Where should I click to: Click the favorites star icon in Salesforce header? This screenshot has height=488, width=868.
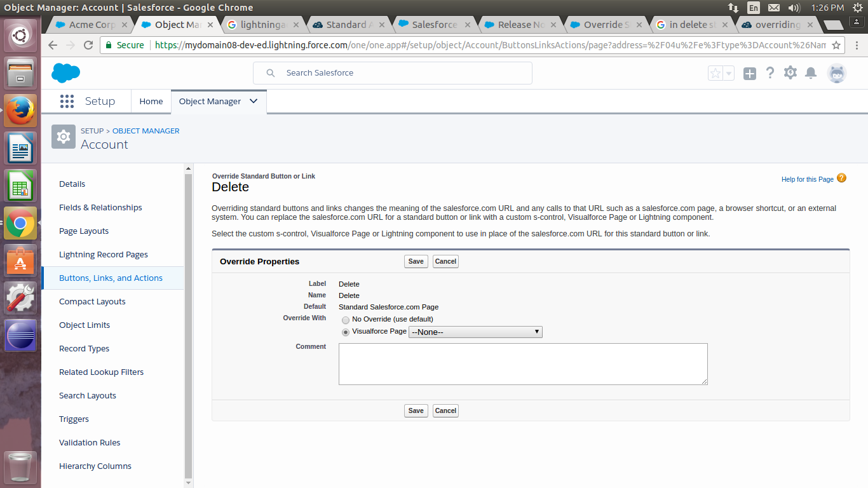715,73
